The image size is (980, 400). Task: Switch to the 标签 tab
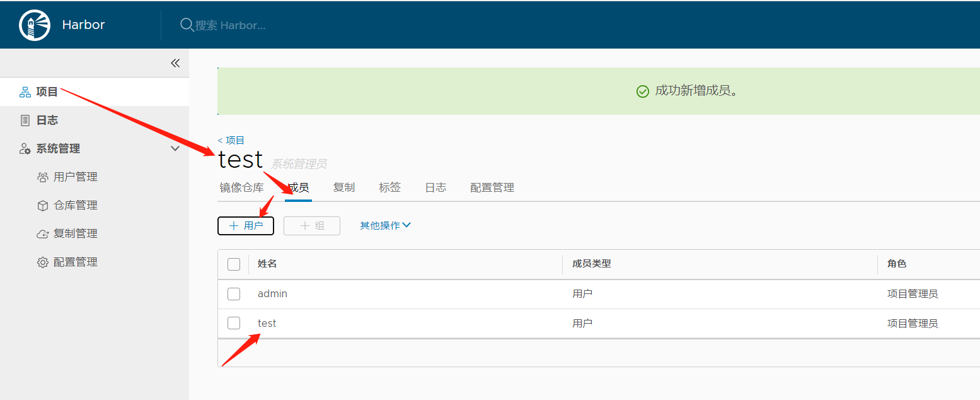pyautogui.click(x=389, y=187)
